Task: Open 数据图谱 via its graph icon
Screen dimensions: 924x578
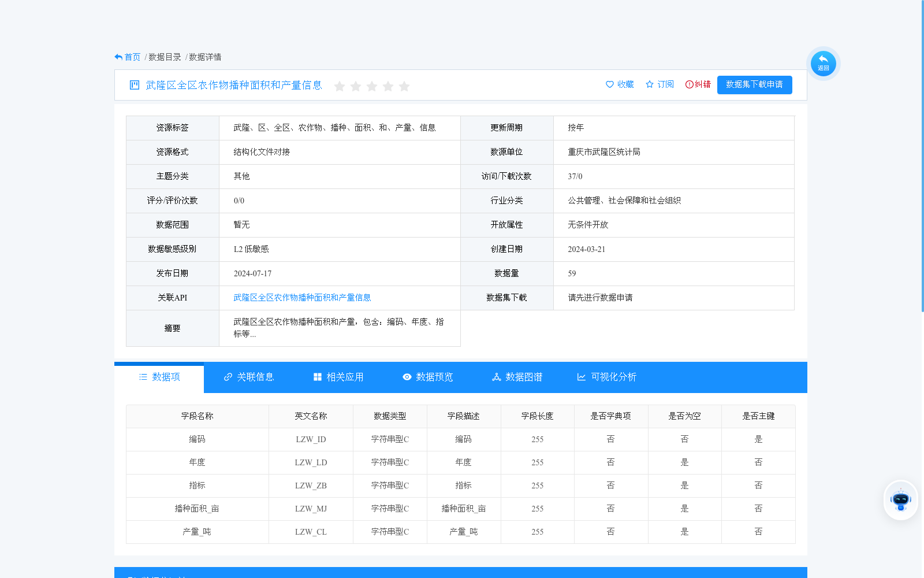Action: pos(496,377)
